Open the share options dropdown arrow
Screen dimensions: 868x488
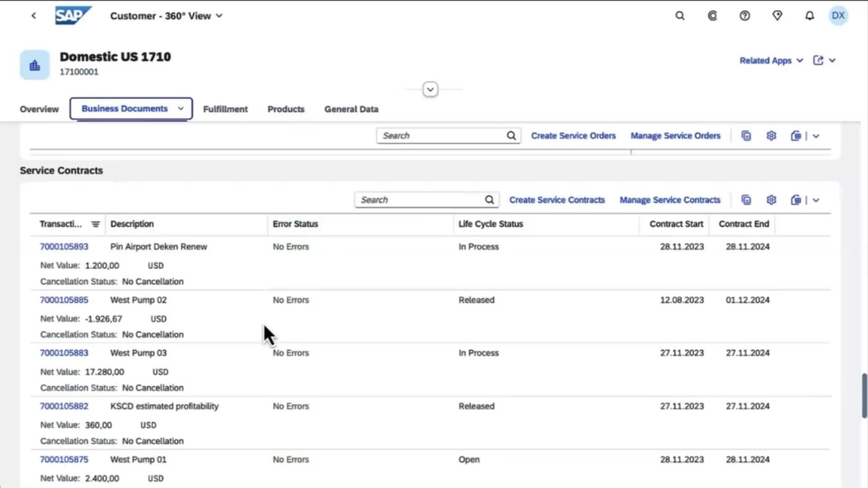[x=833, y=61]
